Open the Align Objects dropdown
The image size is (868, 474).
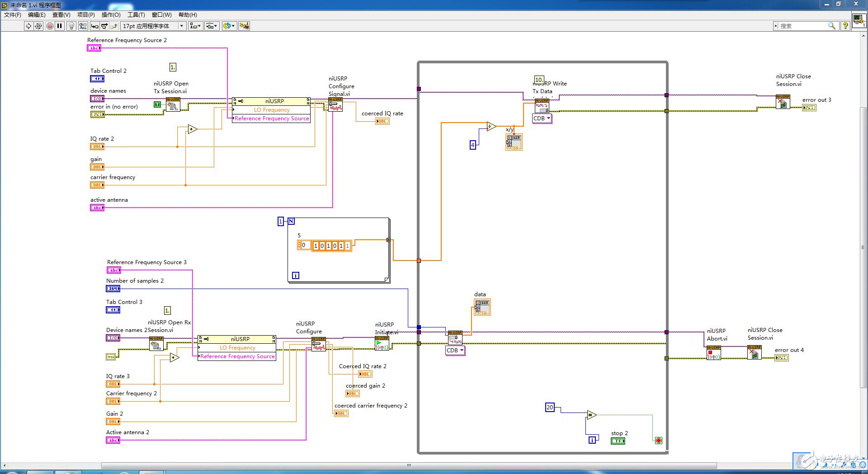coord(195,26)
